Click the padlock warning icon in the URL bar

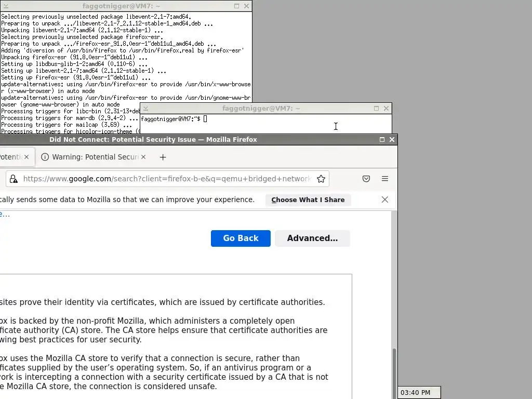pyautogui.click(x=14, y=179)
